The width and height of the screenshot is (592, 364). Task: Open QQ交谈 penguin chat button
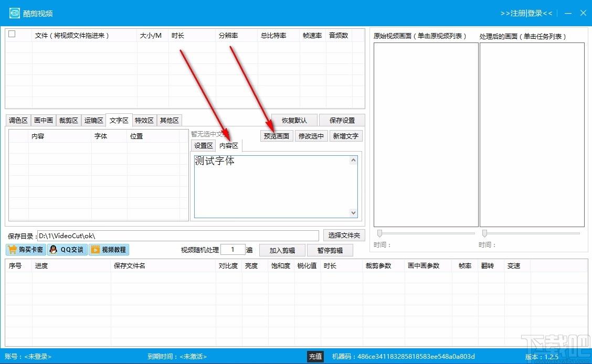pyautogui.click(x=67, y=250)
